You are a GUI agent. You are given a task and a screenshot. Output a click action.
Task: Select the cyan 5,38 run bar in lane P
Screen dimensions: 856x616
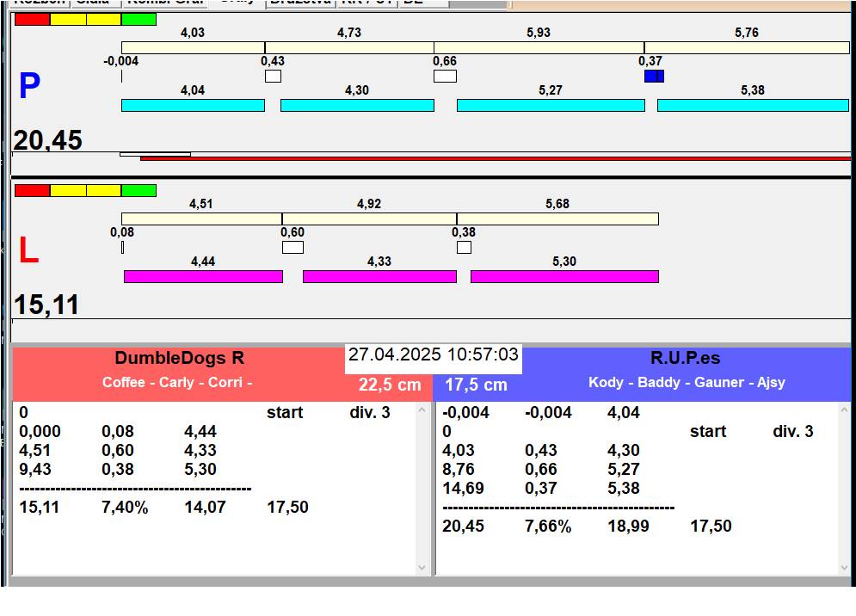coord(753,105)
